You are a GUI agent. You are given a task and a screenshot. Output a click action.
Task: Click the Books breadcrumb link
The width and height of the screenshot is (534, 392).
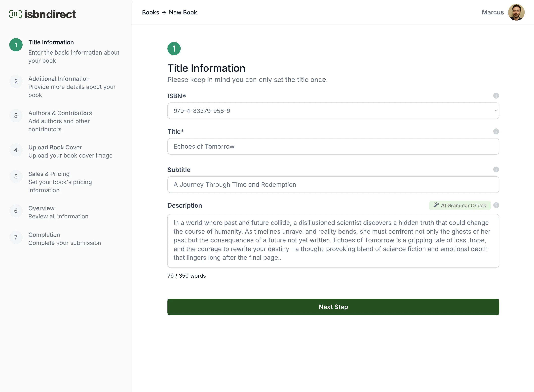click(150, 12)
